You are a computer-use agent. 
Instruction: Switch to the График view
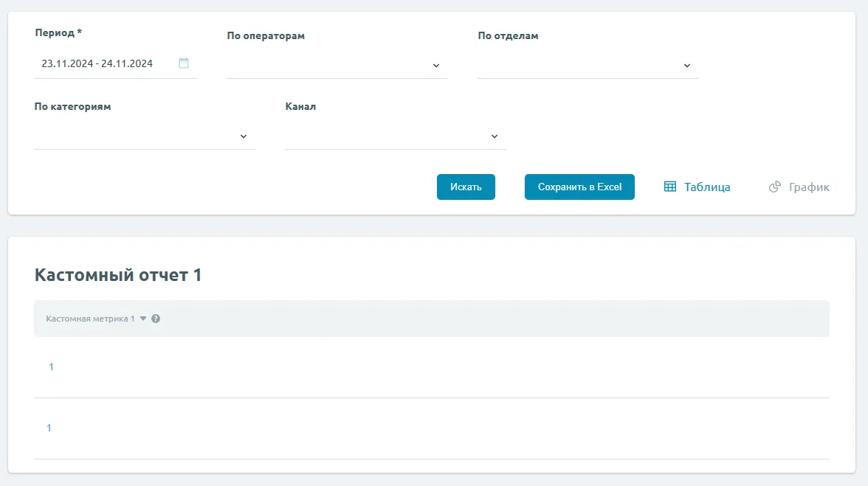point(809,187)
